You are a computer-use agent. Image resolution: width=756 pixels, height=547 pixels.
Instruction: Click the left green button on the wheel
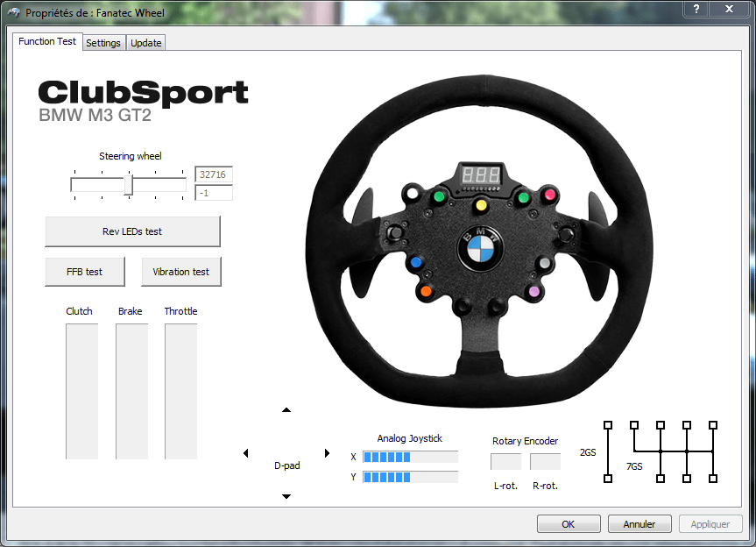pos(439,196)
